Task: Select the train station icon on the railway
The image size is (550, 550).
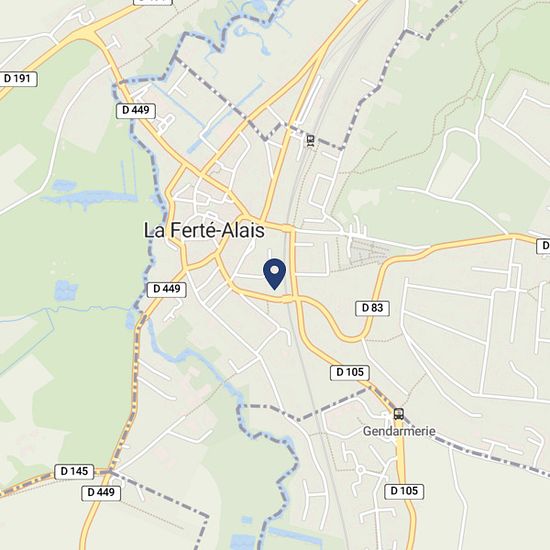Action: (310, 141)
